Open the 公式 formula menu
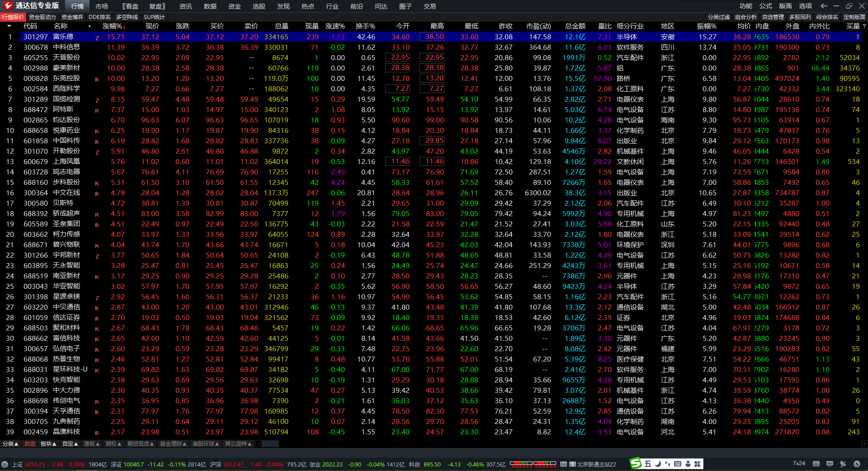 [766, 6]
